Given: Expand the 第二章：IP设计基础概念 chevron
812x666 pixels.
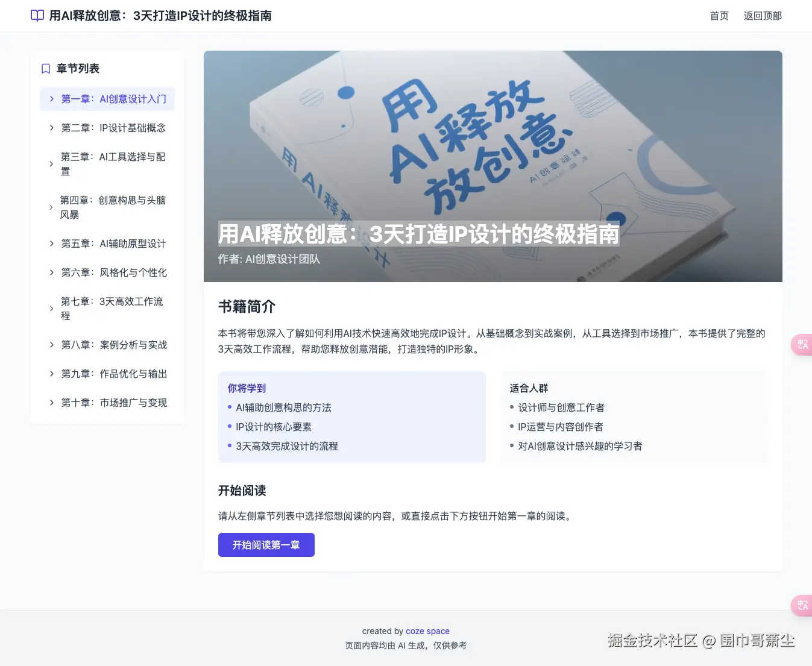Looking at the screenshot, I should click(51, 128).
